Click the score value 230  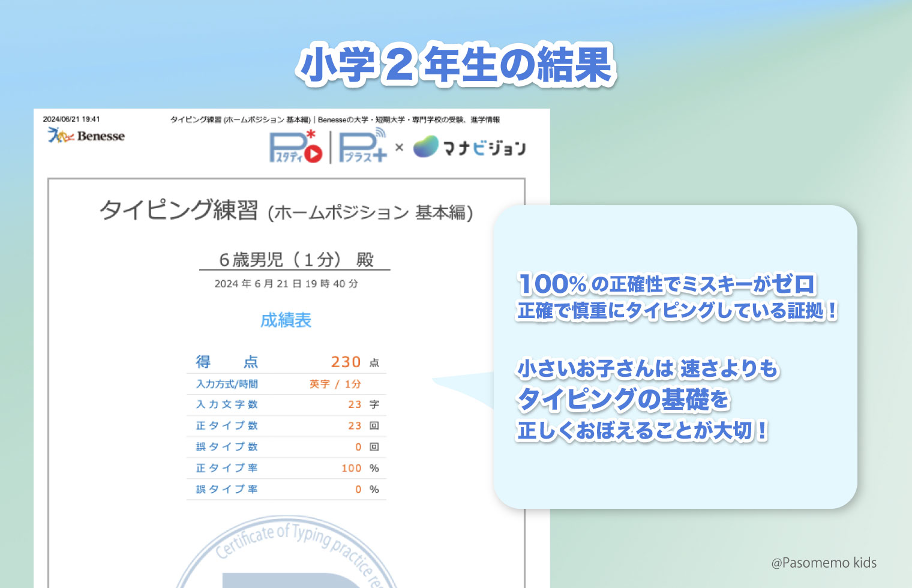(x=346, y=362)
